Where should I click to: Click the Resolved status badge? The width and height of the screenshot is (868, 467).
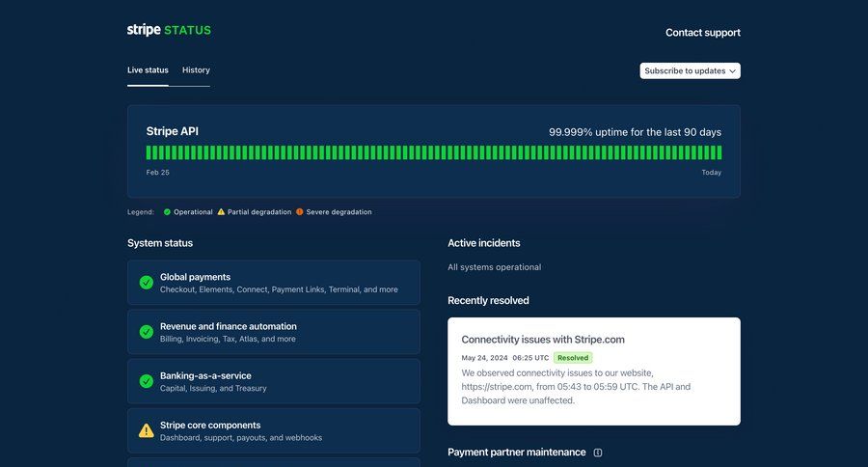[573, 358]
